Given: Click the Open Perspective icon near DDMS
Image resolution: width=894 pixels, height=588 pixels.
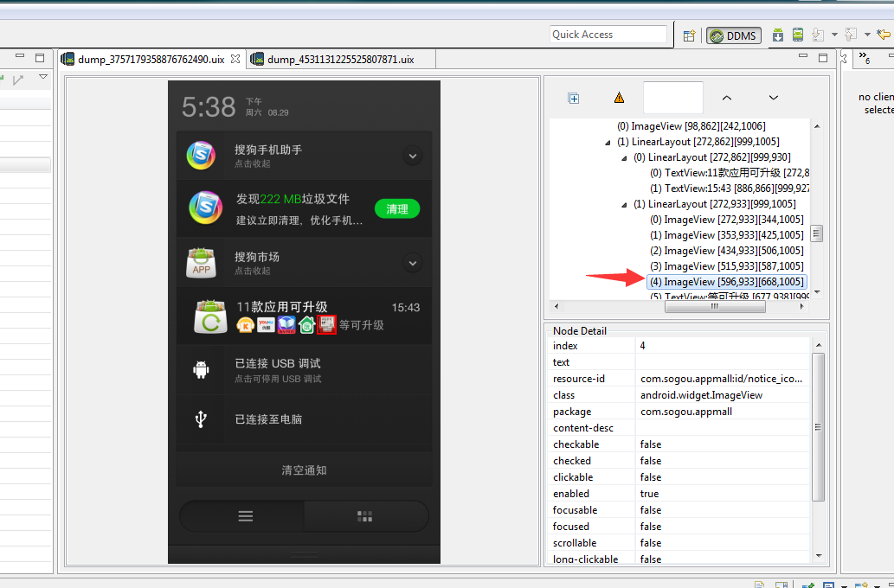Looking at the screenshot, I should 689,35.
